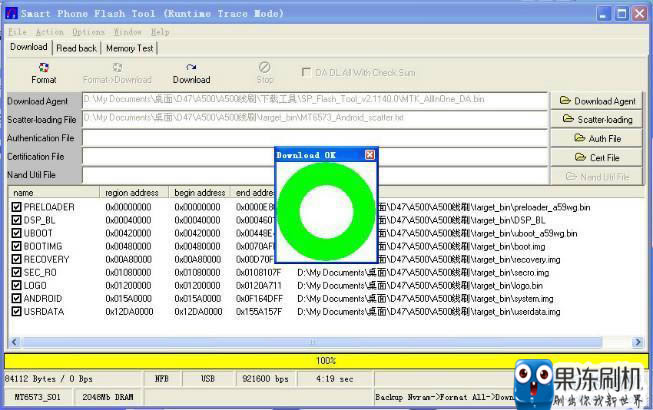Viewport: 653px width, 410px height.
Task: Browse for a Scatter-loading file
Action: click(x=597, y=119)
